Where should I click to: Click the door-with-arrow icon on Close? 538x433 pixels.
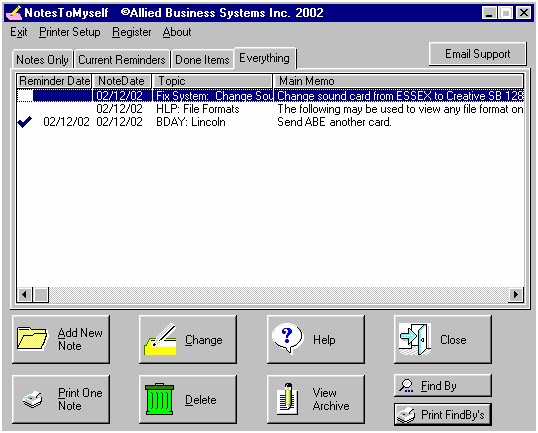pyautogui.click(x=415, y=339)
